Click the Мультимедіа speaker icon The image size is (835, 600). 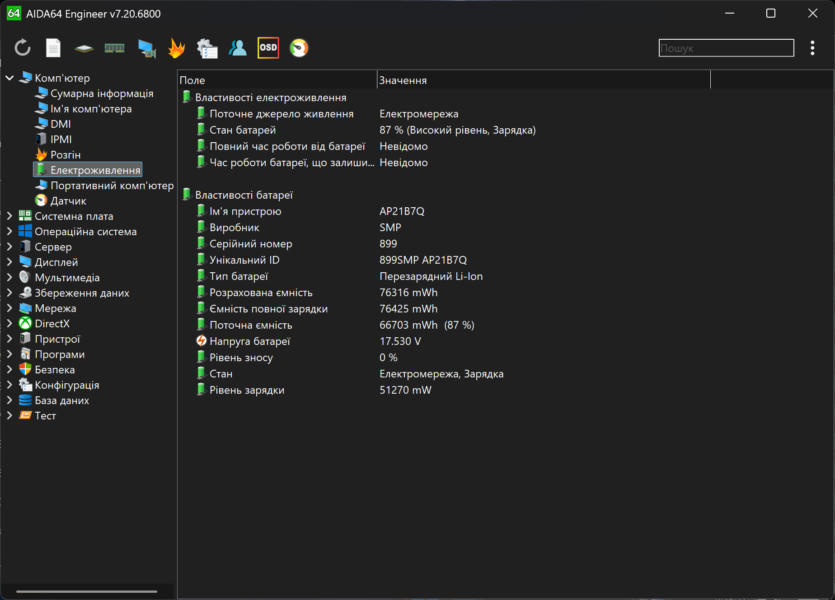(x=24, y=277)
